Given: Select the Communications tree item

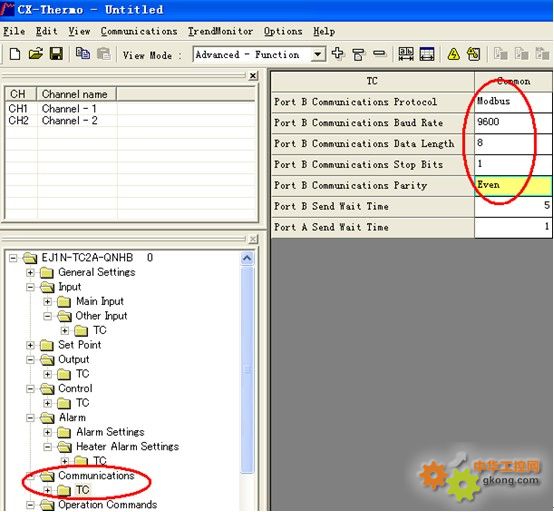Looking at the screenshot, I should [96, 476].
